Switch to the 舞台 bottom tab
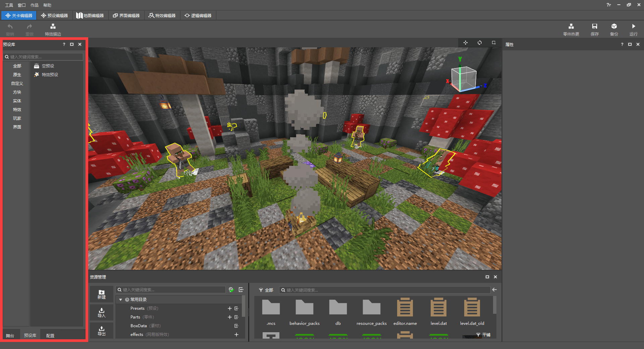Image resolution: width=644 pixels, height=349 pixels. point(10,335)
